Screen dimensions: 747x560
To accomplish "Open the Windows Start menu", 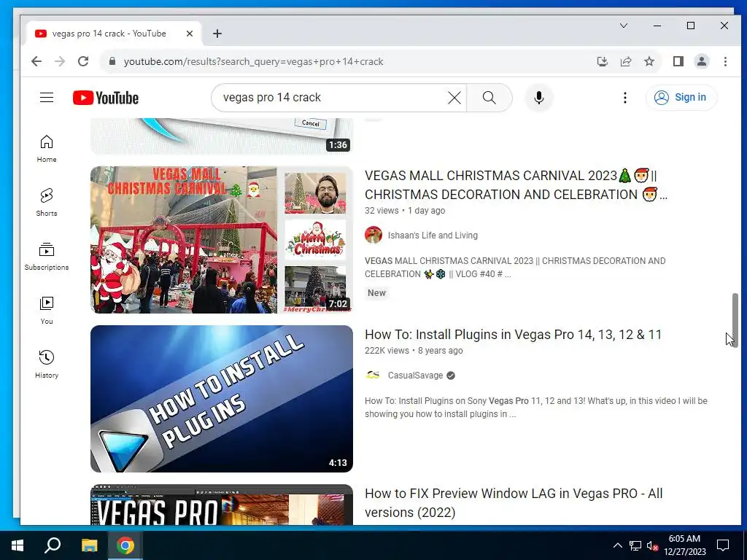I will (x=18, y=545).
